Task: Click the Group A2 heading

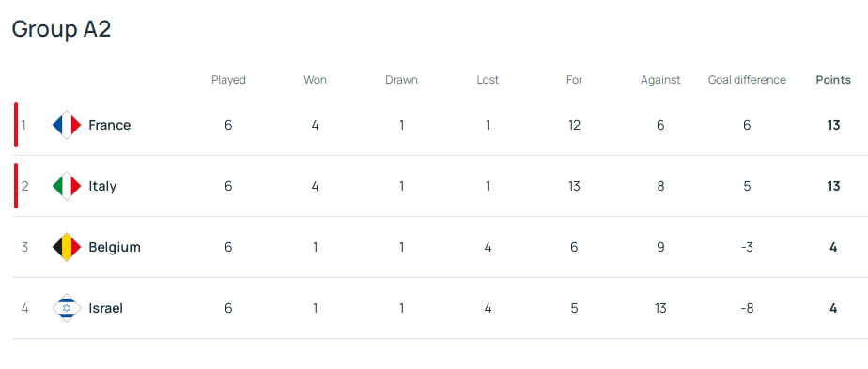Action: [x=61, y=29]
